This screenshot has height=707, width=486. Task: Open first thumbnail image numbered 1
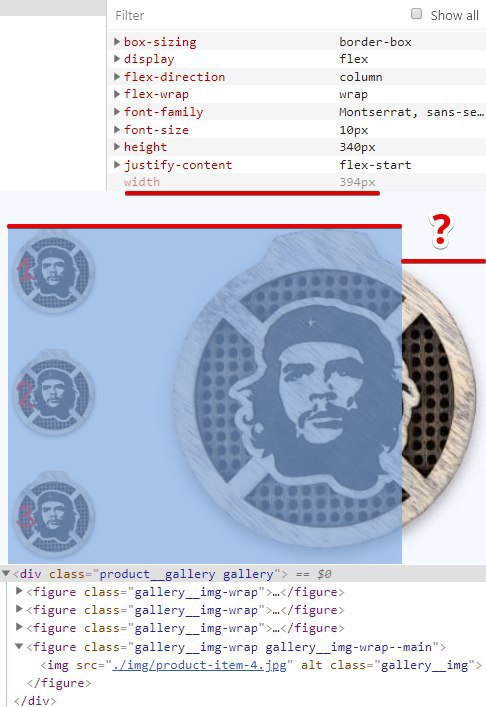54,272
